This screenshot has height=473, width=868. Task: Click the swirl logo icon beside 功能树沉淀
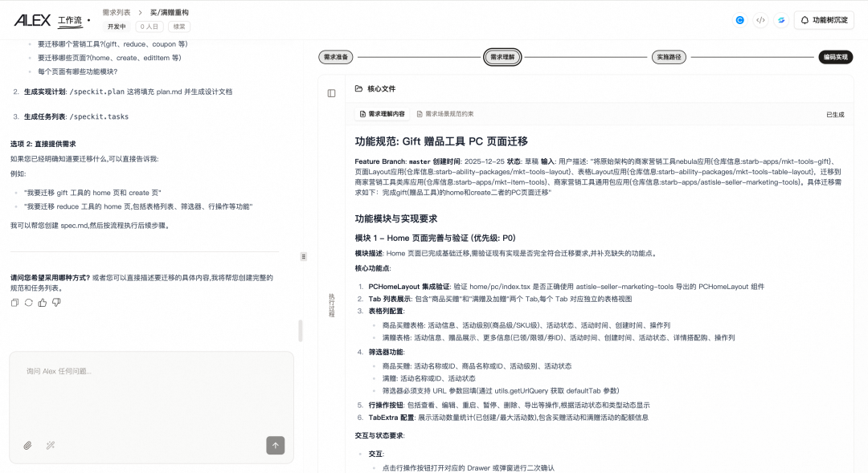click(780, 20)
